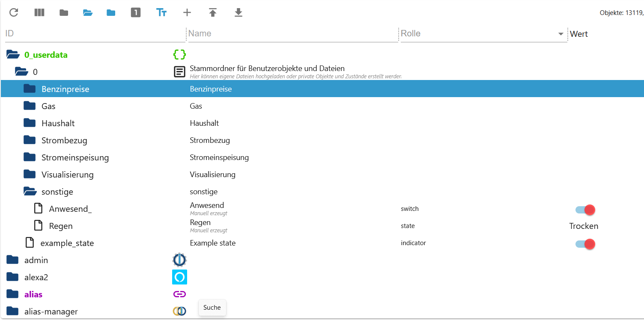Viewport: 644px width, 320px height.
Task: Expand the Haushalt folder
Action: point(30,123)
